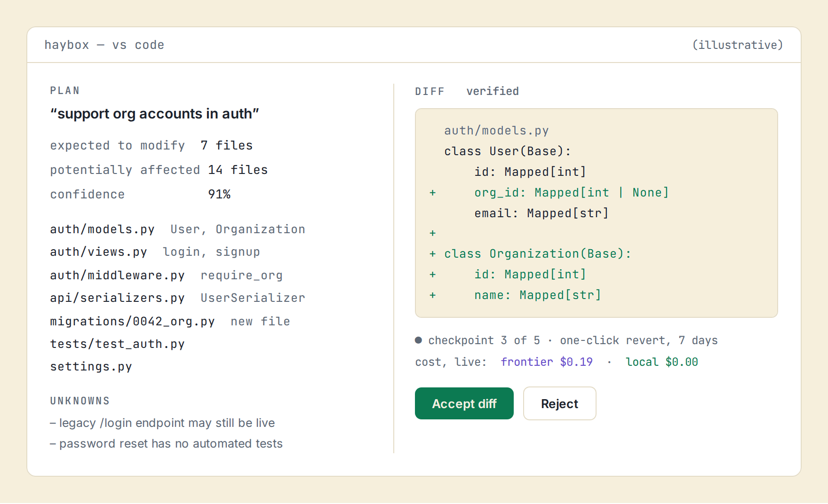
Task: Click the "14 files" potentially affected value
Action: (x=238, y=170)
